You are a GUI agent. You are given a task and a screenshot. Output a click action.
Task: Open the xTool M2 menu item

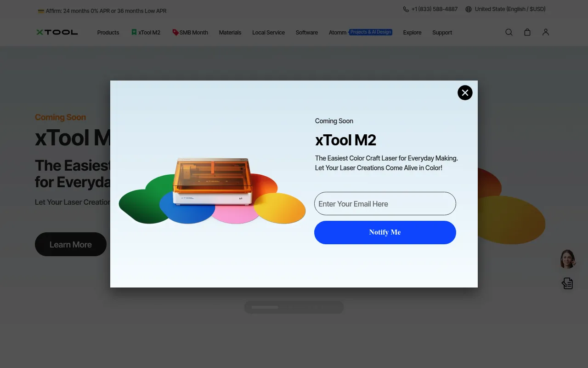click(146, 33)
